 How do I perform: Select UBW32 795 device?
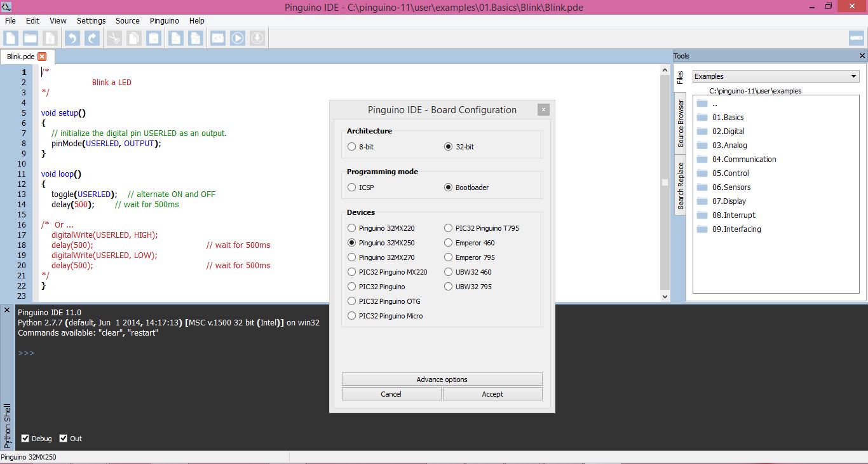[468, 287]
